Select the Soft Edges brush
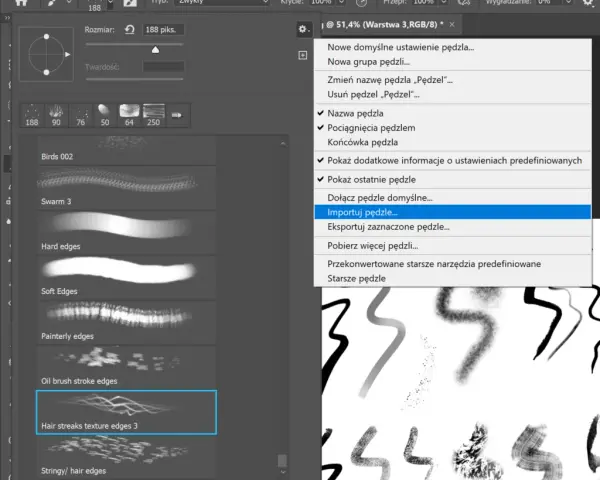 (126, 278)
